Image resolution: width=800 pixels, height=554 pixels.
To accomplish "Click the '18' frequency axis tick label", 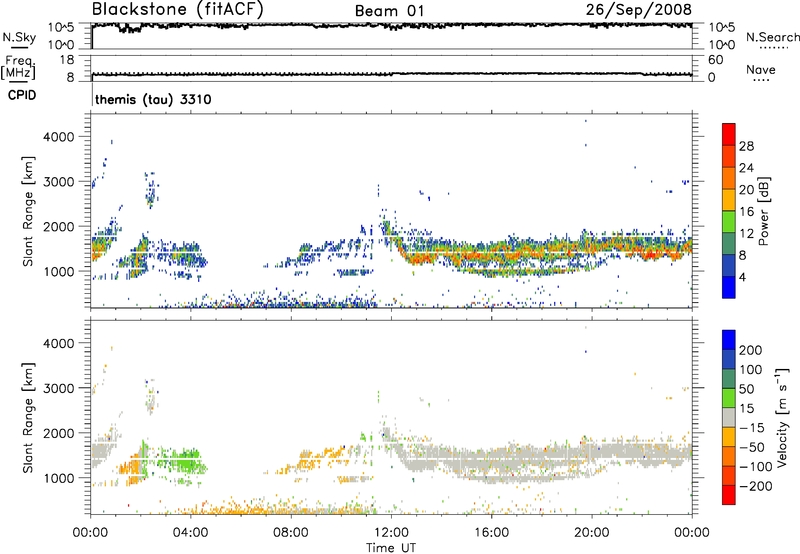I will coord(67,60).
